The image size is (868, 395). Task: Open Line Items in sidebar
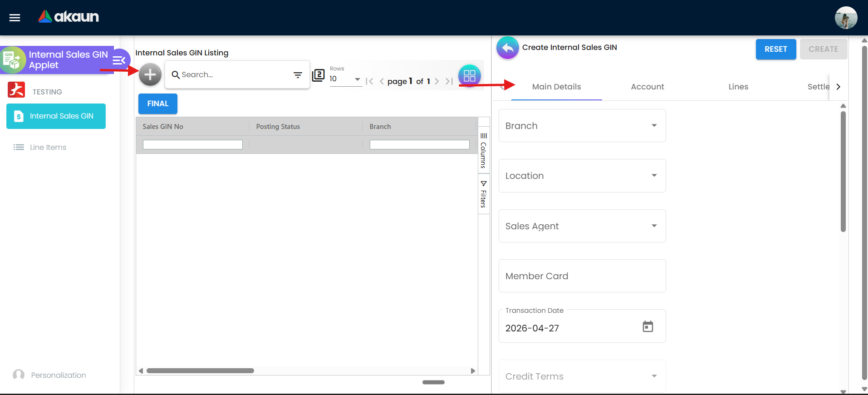pyautogui.click(x=40, y=147)
